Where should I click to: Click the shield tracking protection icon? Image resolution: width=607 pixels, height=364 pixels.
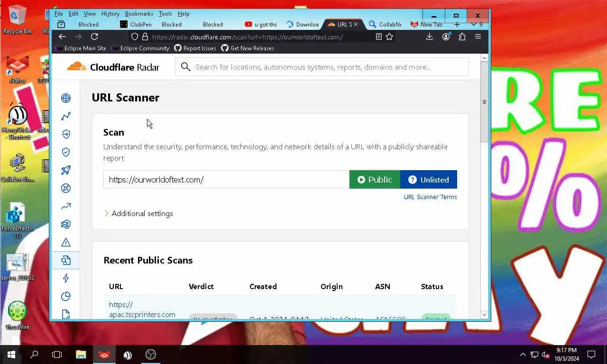[135, 36]
